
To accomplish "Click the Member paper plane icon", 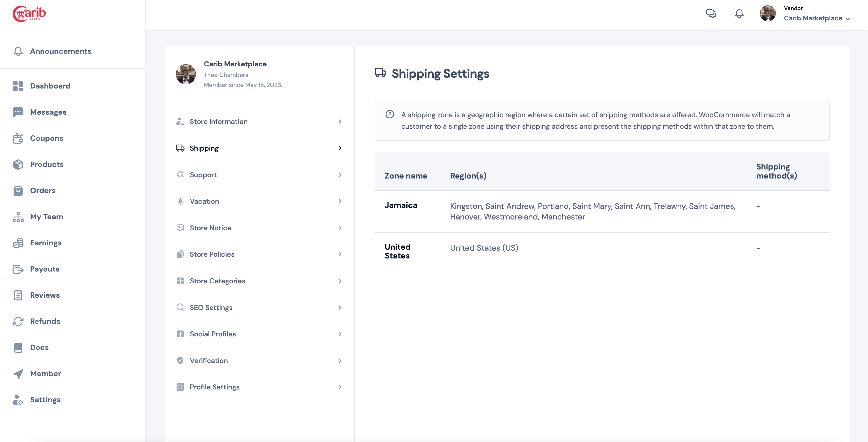I will (18, 374).
